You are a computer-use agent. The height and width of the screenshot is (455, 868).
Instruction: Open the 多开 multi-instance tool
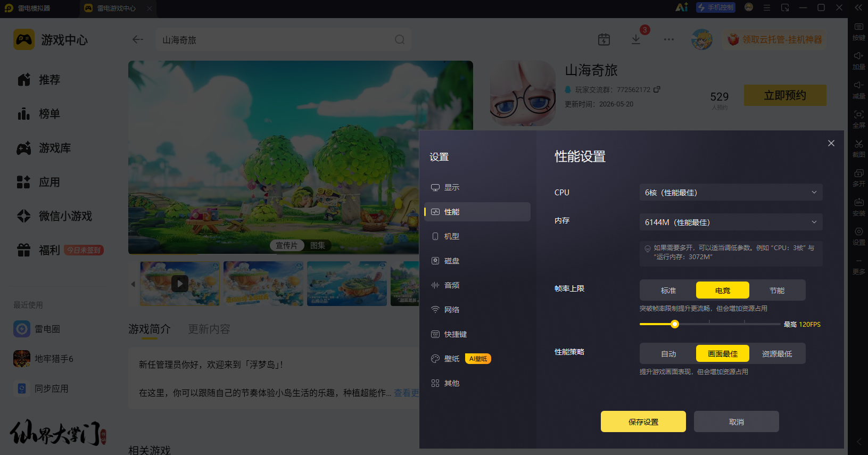tap(858, 177)
